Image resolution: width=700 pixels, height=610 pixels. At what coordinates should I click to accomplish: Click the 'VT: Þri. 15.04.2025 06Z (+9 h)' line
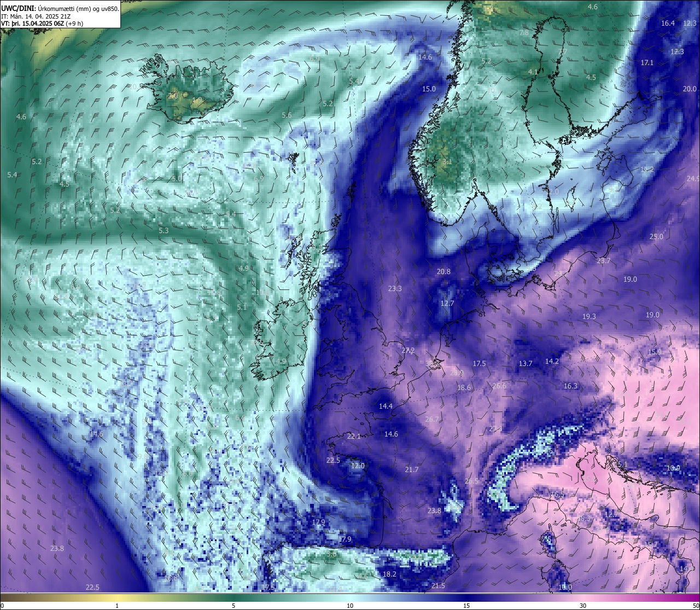[42, 24]
